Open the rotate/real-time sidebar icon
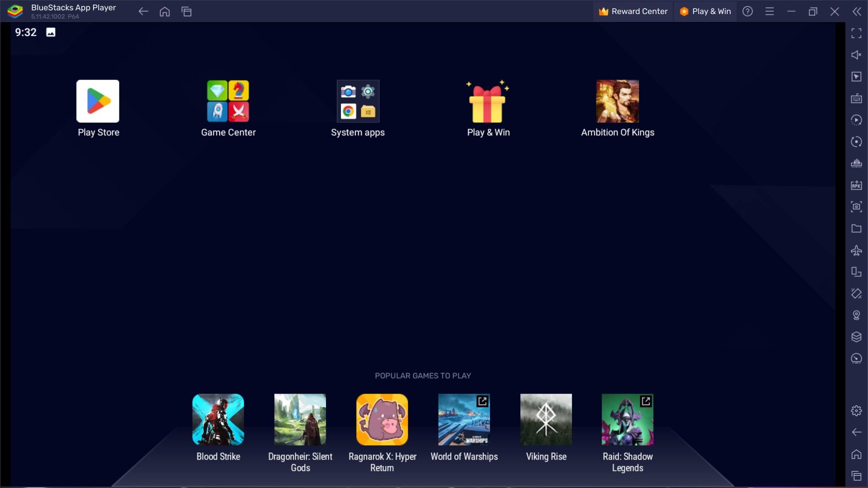 [856, 141]
